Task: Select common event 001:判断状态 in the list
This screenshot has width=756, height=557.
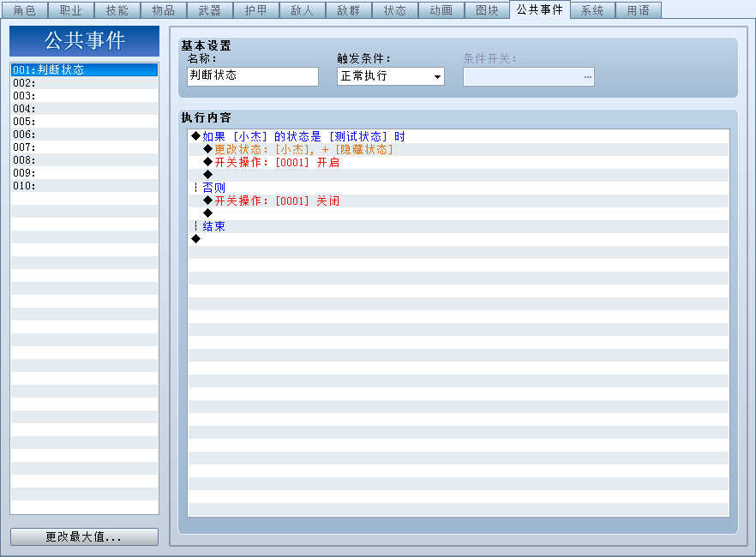Action: click(x=84, y=70)
